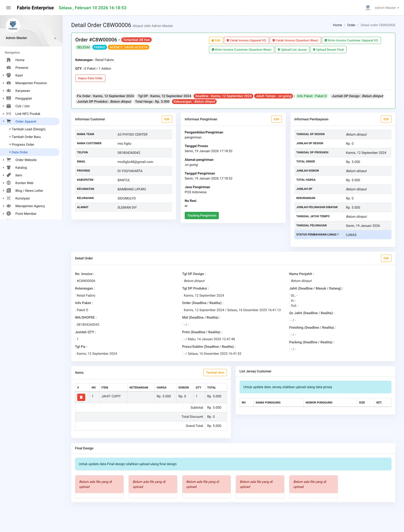This screenshot has width=404, height=532.
Task: Click the Tracking Pengiriman button
Action: (202, 215)
